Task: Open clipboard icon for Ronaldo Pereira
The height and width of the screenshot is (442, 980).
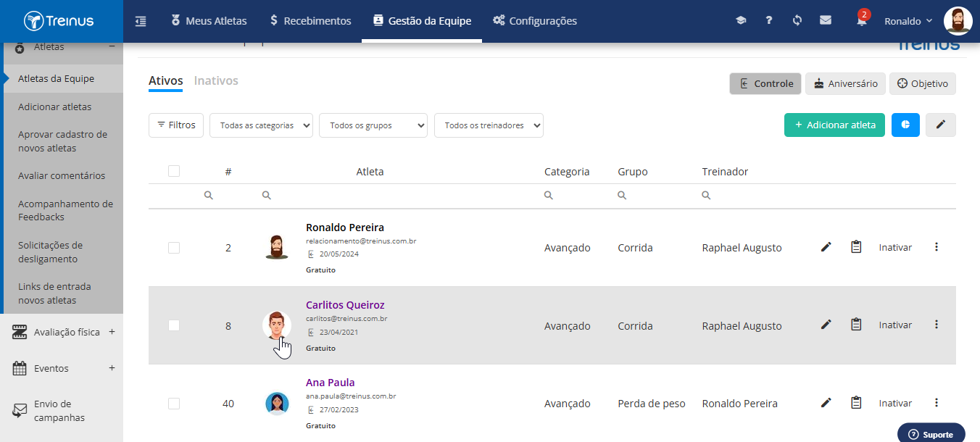Action: coord(856,247)
